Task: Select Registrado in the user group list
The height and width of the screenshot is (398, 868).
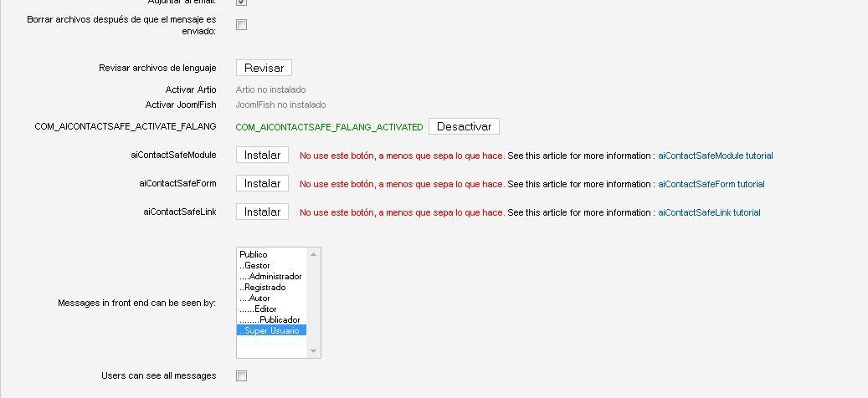Action: [x=271, y=288]
